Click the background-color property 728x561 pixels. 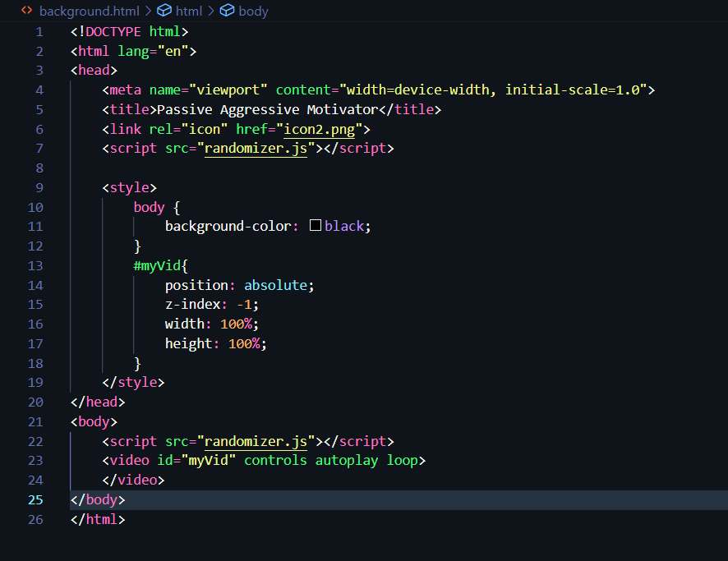tap(228, 226)
